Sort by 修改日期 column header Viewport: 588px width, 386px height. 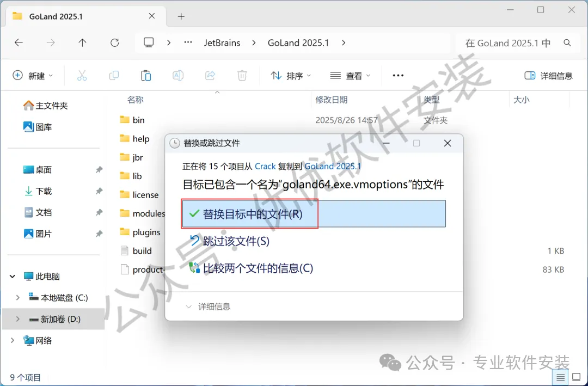(332, 100)
